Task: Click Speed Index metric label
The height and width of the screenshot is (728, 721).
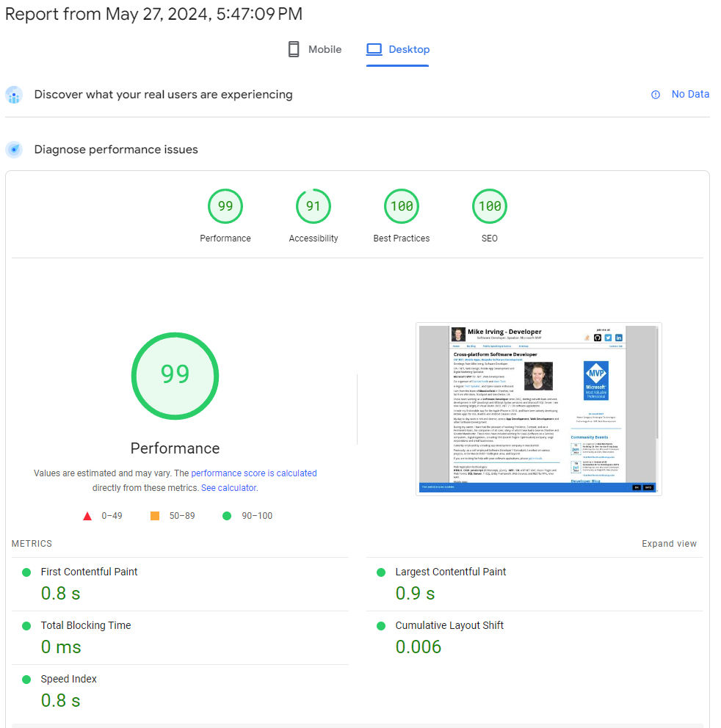Action: click(69, 680)
